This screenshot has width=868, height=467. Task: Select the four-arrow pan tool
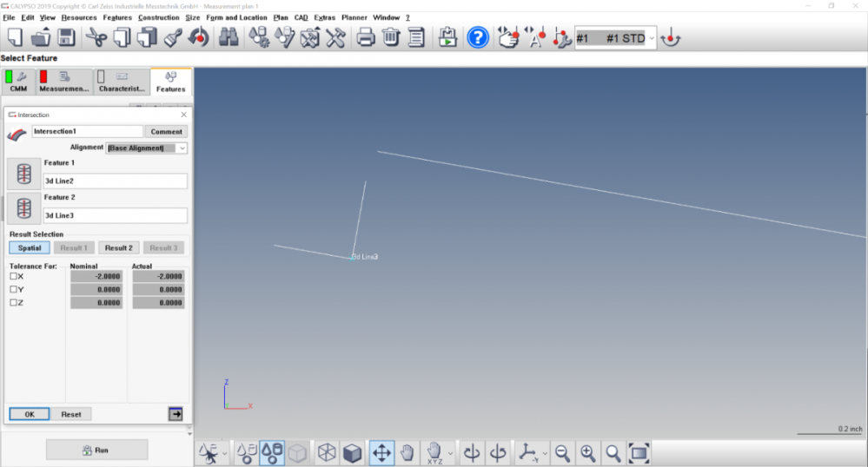[x=381, y=453]
